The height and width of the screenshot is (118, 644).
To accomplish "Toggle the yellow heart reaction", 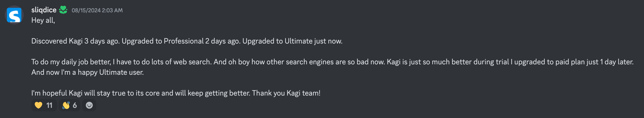I will coord(44,105).
